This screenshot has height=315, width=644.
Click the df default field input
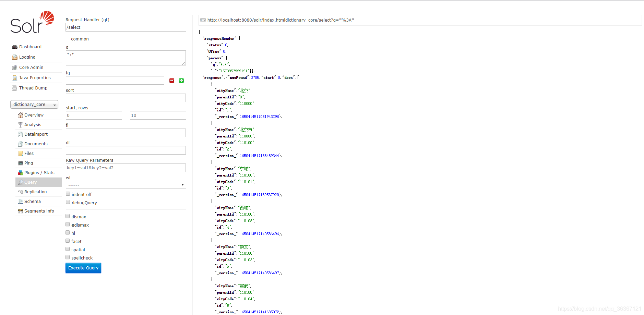click(126, 150)
